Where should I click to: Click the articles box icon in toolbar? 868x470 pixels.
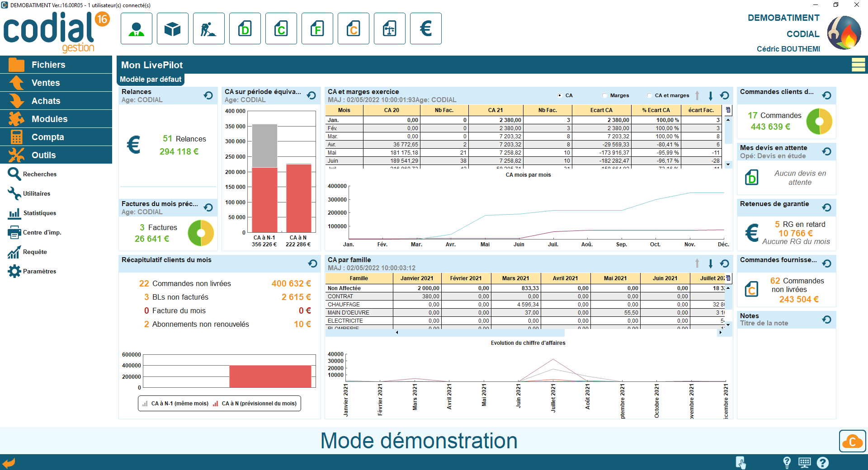point(172,29)
